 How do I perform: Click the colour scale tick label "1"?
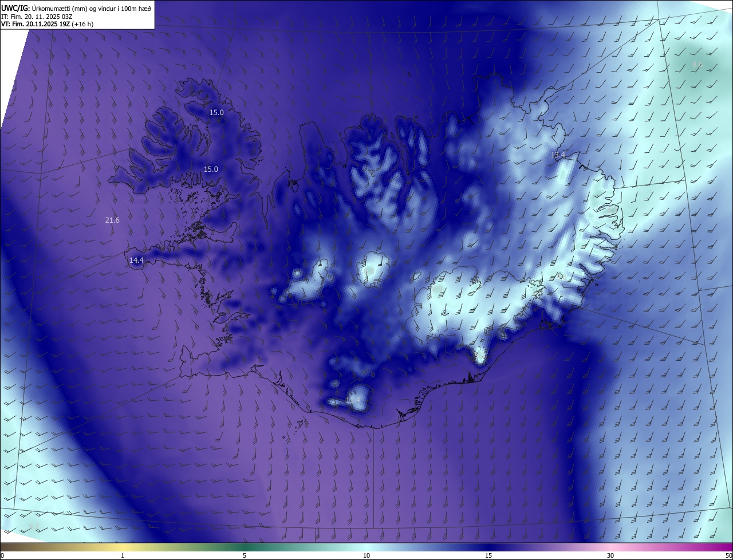pyautogui.click(x=123, y=555)
